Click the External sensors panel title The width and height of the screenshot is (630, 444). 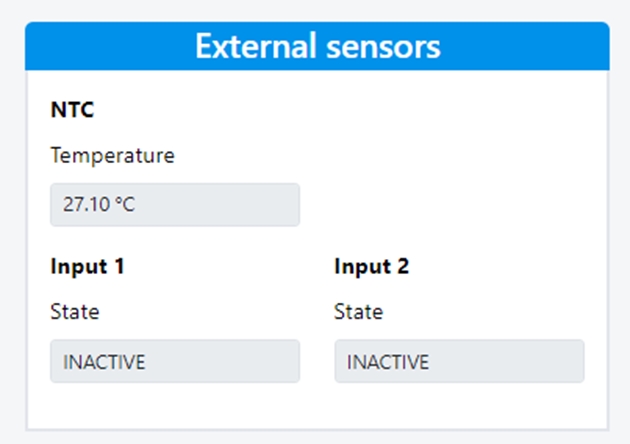[317, 47]
